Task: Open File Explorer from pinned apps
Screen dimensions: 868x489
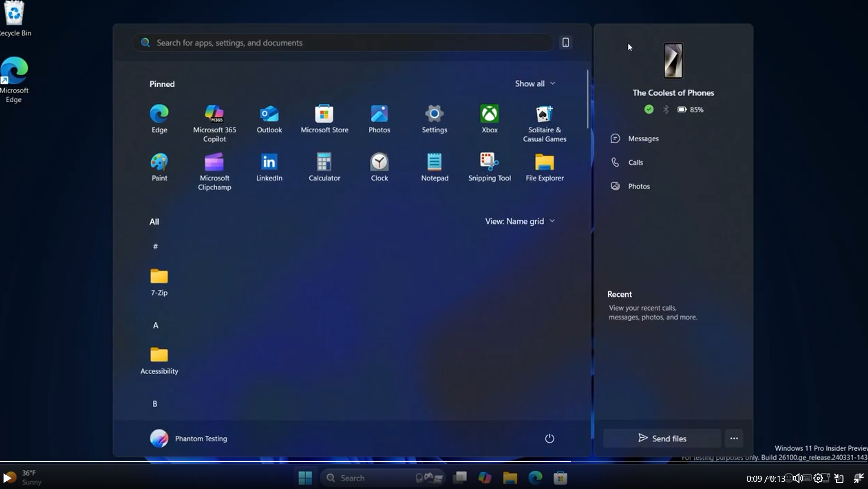Action: pos(544,167)
